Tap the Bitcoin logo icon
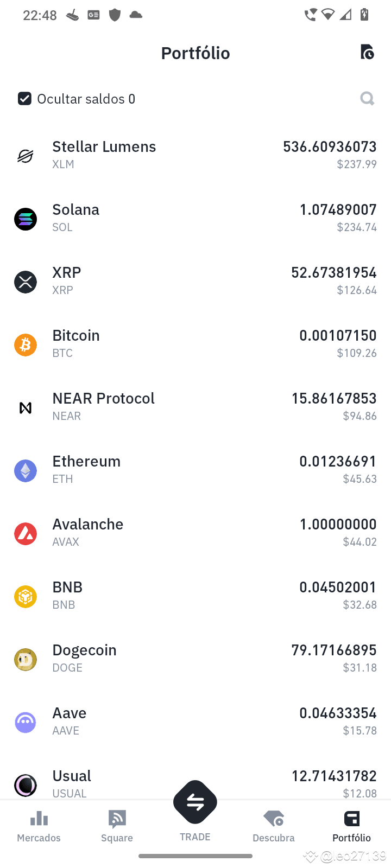 click(26, 345)
